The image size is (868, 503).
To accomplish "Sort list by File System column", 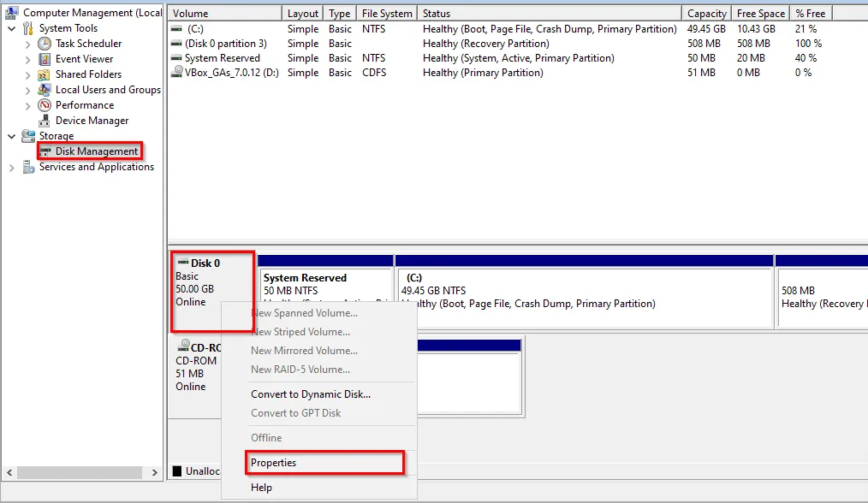I will tap(387, 14).
